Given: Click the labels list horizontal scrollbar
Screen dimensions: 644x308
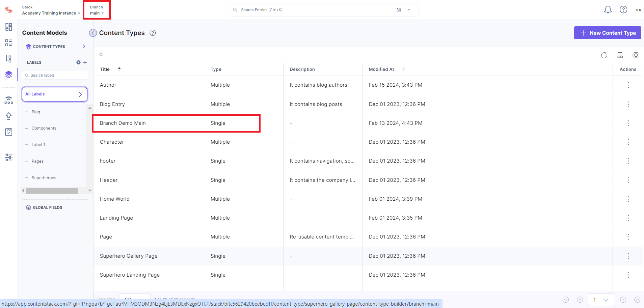Looking at the screenshot, I should point(52,191).
